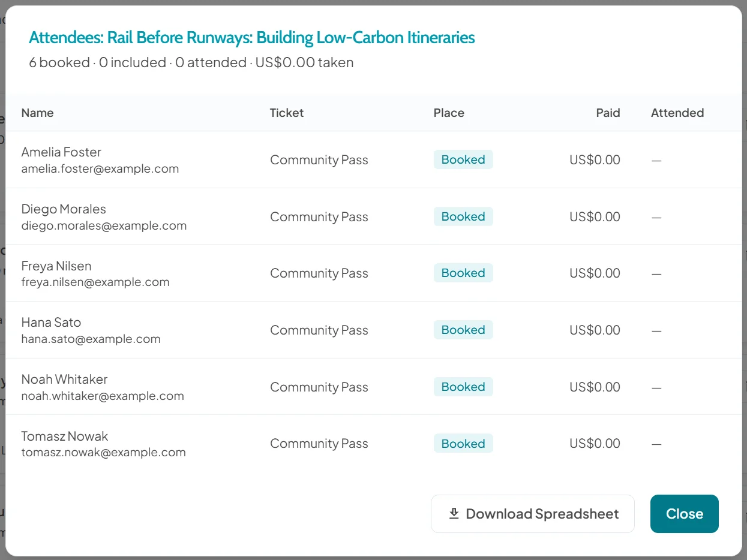Click the Booked badge for Amelia Foster

(463, 159)
